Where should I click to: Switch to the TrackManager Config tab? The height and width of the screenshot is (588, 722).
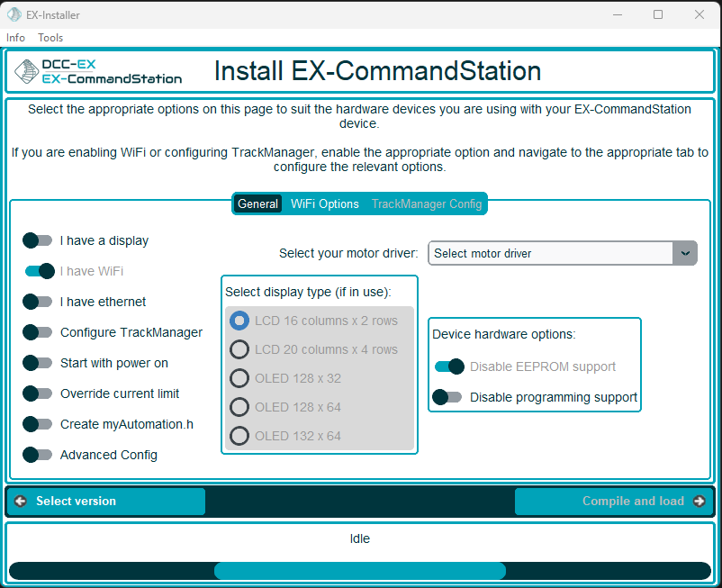pos(427,204)
